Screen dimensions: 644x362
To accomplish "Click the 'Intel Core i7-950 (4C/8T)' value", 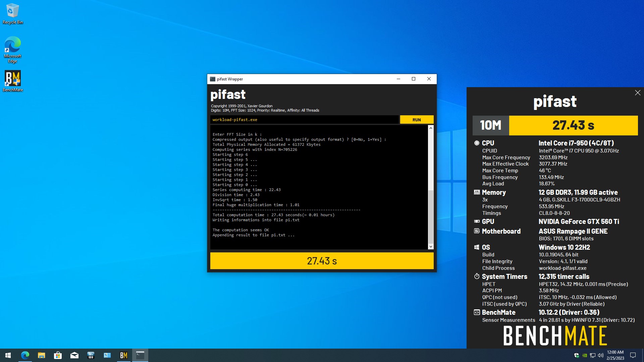I will click(x=576, y=143).
